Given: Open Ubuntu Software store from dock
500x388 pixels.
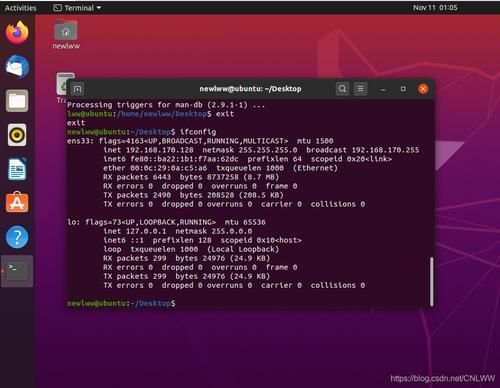Looking at the screenshot, I should [17, 202].
